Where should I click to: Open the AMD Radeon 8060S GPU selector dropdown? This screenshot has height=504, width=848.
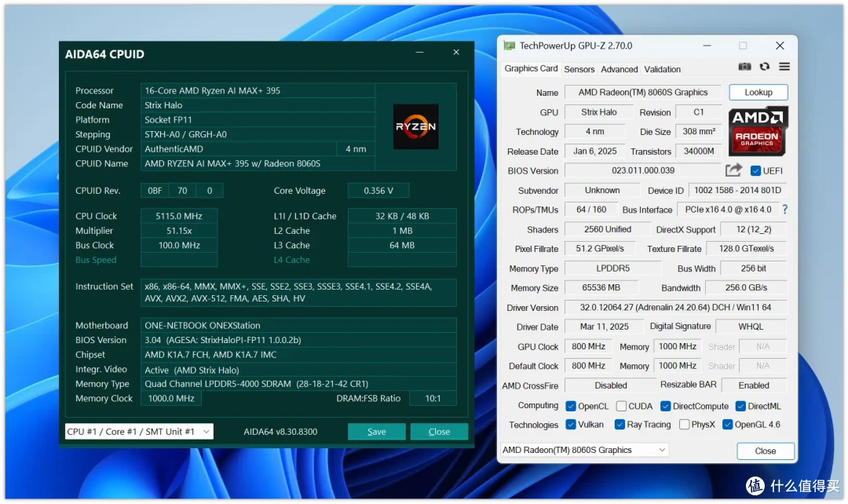[584, 450]
